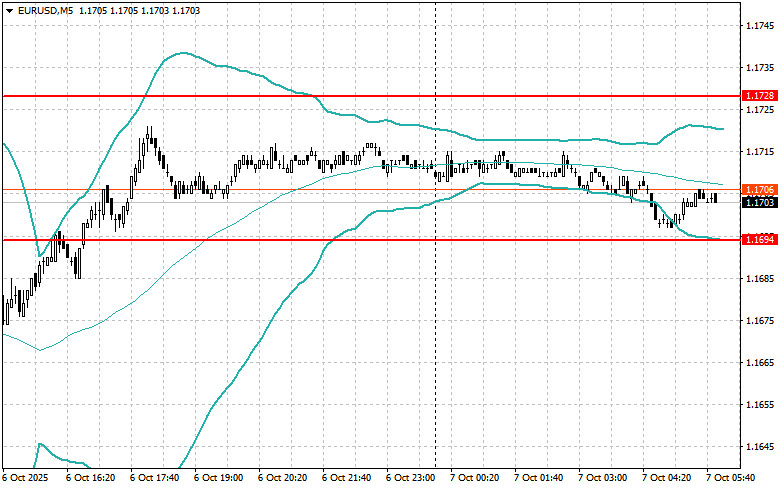Viewport: 781px width, 489px height.
Task: Click the triangle arrow beside EURUSD,M5
Action: (9, 10)
